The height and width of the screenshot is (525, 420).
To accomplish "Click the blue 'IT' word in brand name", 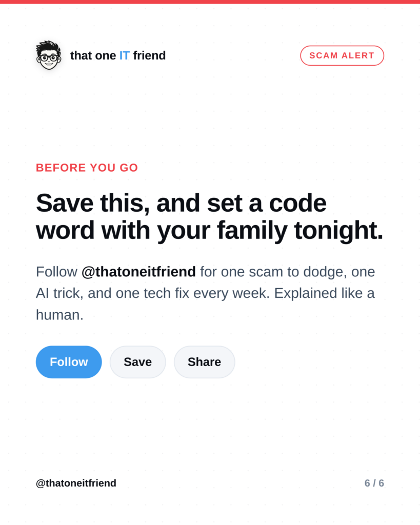I will click(x=124, y=55).
